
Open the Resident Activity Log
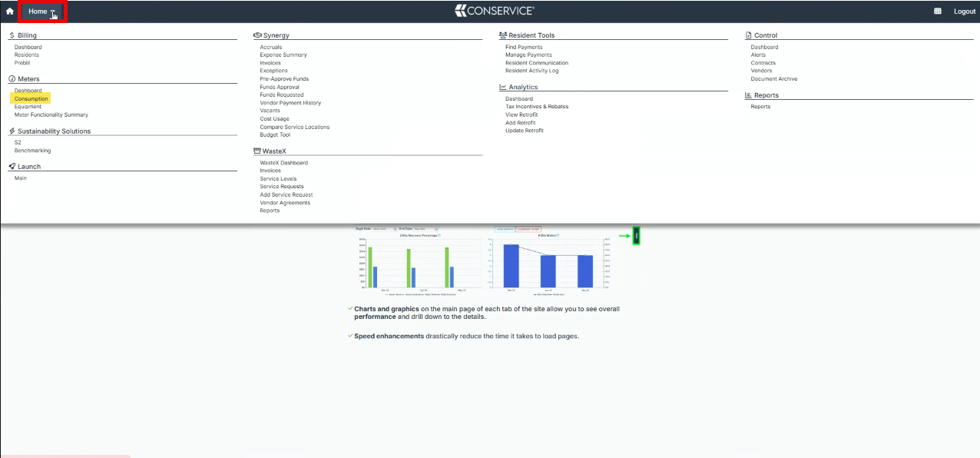532,71
